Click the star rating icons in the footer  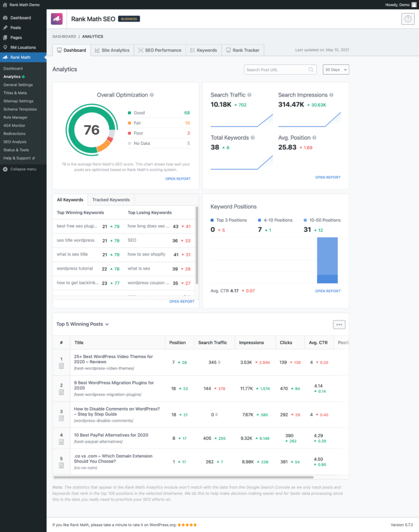pos(187,525)
